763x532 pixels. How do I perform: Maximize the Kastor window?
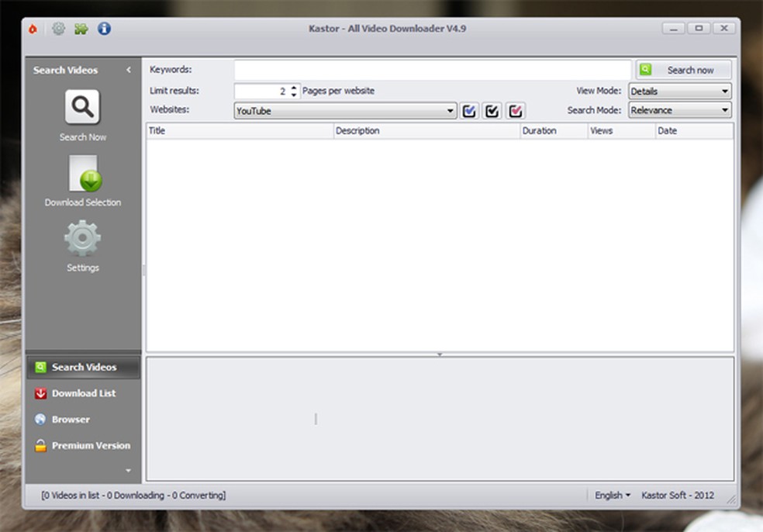699,29
